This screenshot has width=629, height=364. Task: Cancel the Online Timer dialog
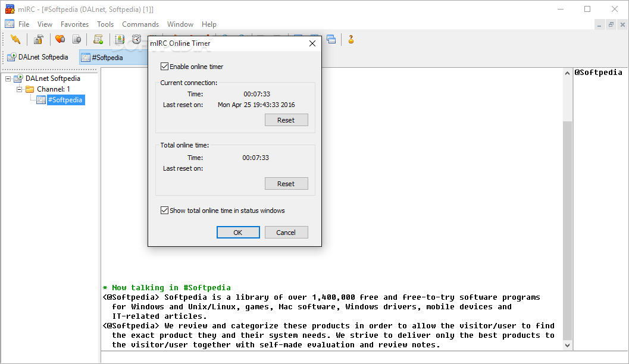[286, 233]
